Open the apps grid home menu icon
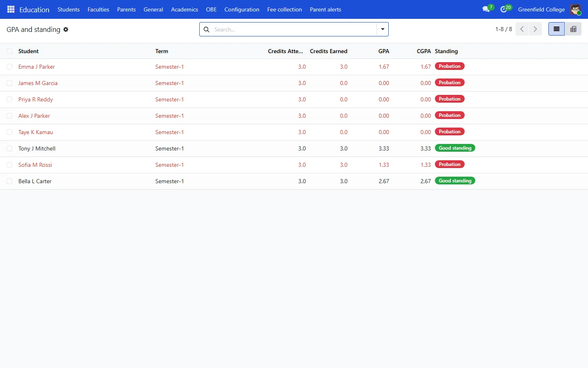588x368 pixels. 11,9
